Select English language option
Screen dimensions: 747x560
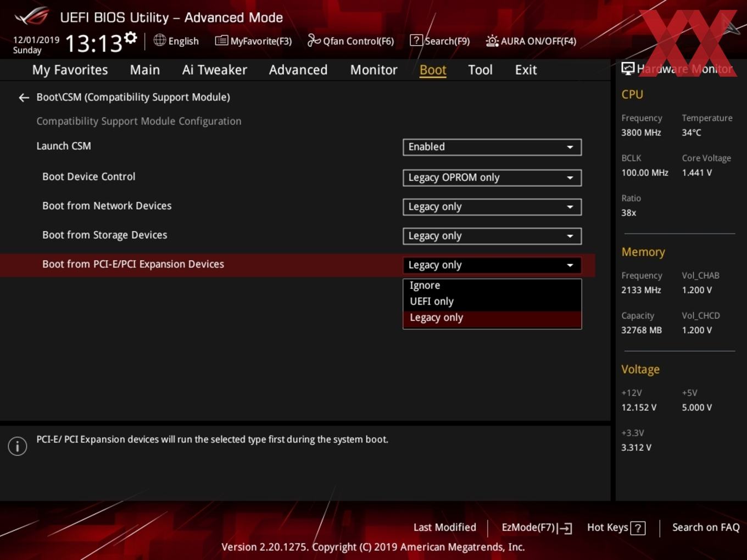point(183,41)
